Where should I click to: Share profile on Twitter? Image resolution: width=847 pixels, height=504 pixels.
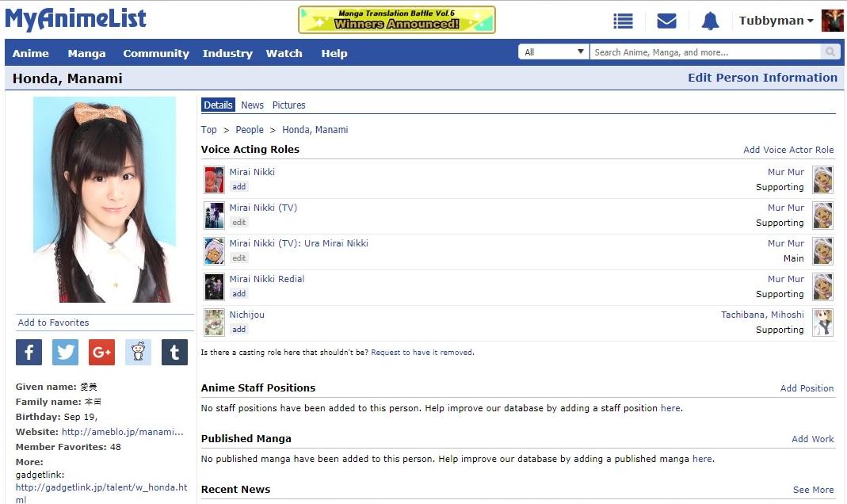66,353
